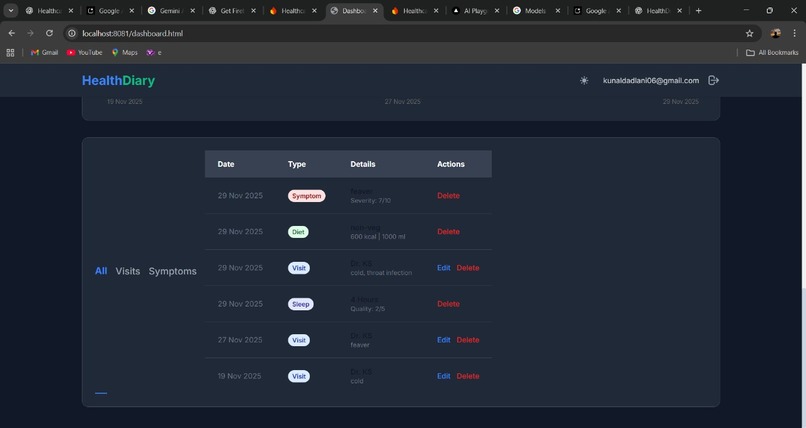This screenshot has width=806, height=428.
Task: Click the 'Severity: 7/10' text
Action: (371, 201)
